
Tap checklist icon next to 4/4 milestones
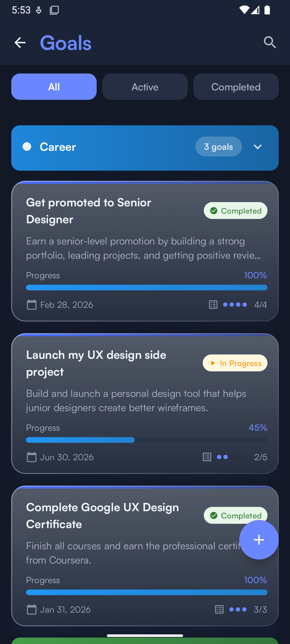213,305
